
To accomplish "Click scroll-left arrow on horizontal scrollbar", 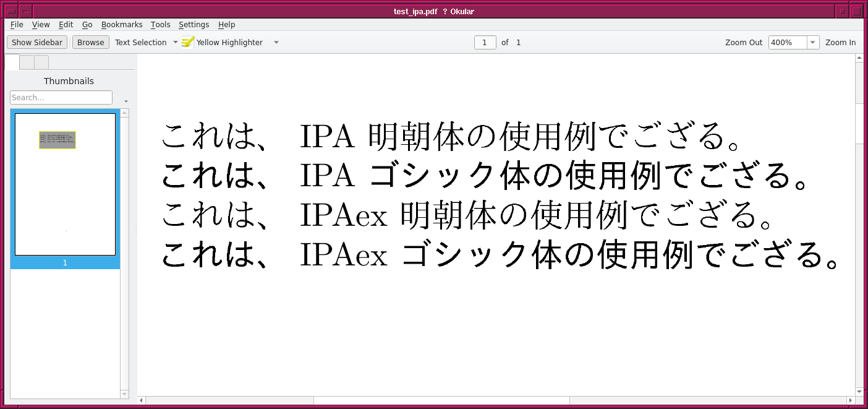I will point(142,400).
